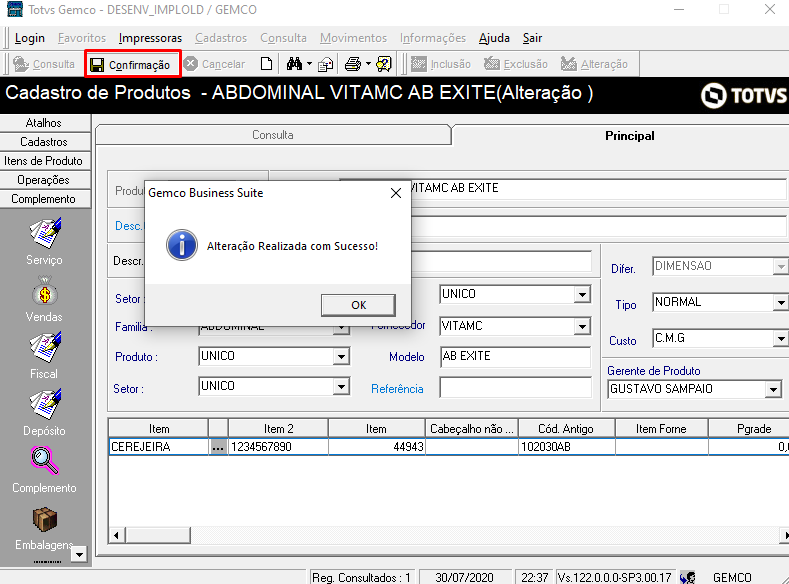Image resolution: width=789 pixels, height=584 pixels.
Task: Click the Reg. Consultados status entry
Action: (361, 577)
